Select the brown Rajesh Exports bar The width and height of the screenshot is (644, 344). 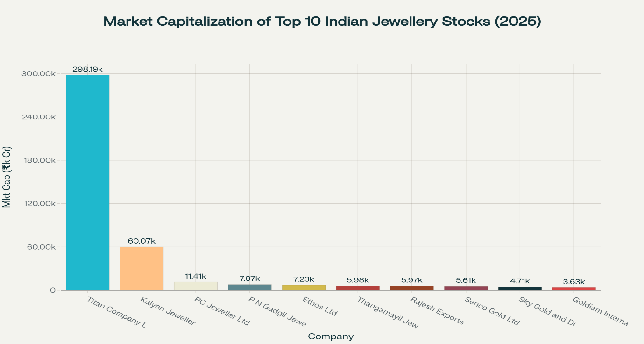pyautogui.click(x=412, y=288)
